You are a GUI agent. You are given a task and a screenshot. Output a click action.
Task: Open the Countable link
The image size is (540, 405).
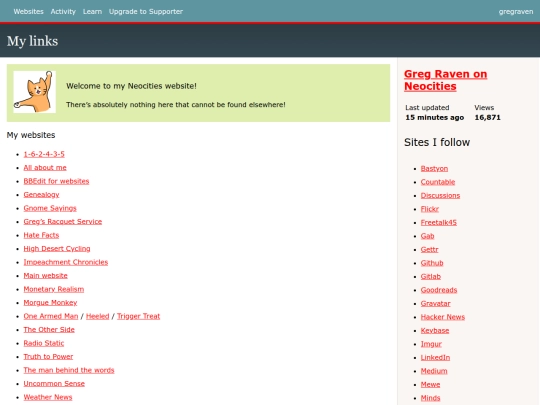[438, 182]
